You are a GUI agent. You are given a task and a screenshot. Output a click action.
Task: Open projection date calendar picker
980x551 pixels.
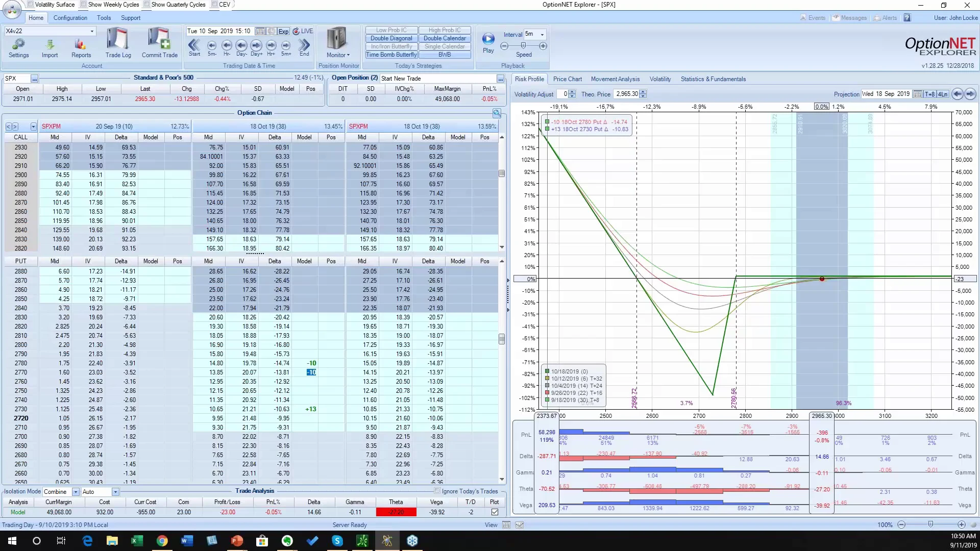(918, 94)
